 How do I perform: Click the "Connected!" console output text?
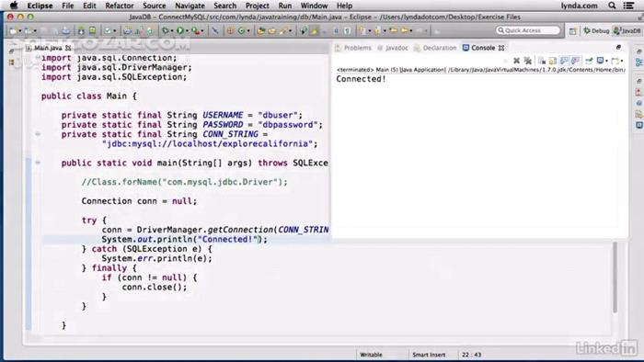(361, 79)
